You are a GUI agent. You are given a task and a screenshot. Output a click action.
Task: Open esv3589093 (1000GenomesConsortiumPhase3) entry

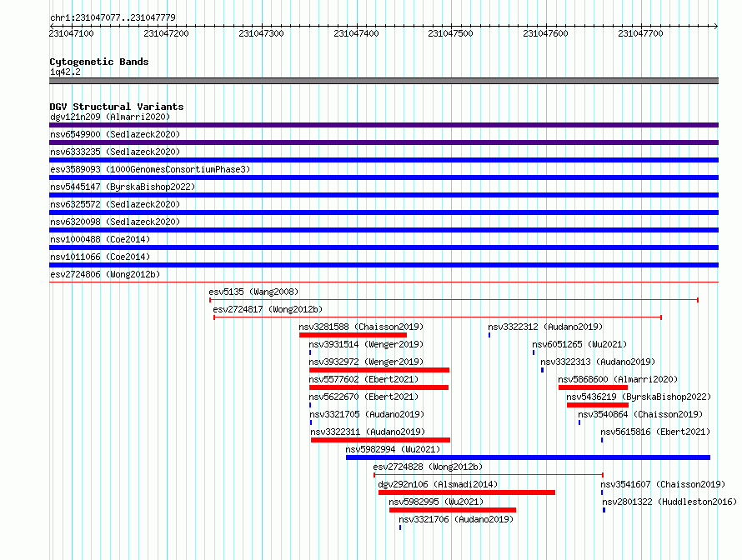coord(150,169)
